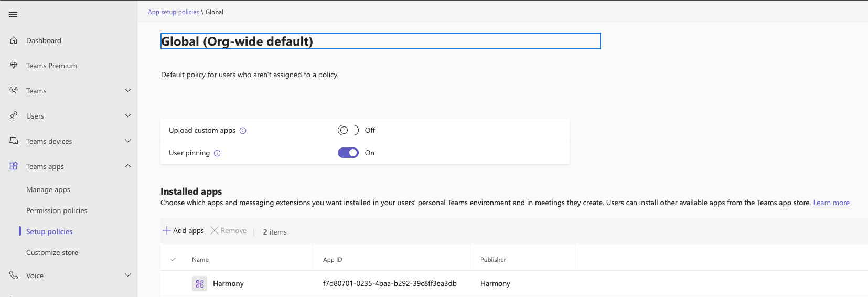This screenshot has height=297, width=868.
Task: Open Teams Premium in the sidebar
Action: pyautogui.click(x=51, y=66)
